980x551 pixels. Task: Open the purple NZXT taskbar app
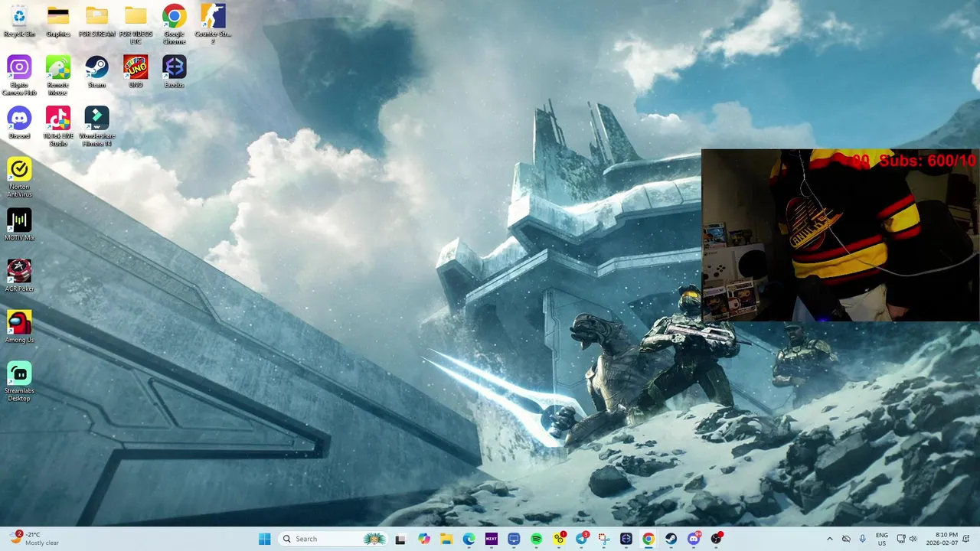pos(492,539)
